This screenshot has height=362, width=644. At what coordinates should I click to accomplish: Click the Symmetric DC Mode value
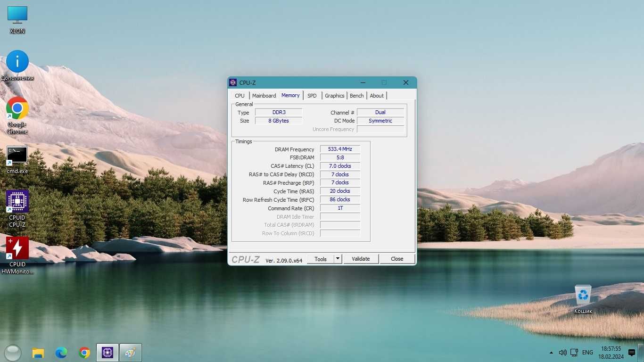pos(380,121)
